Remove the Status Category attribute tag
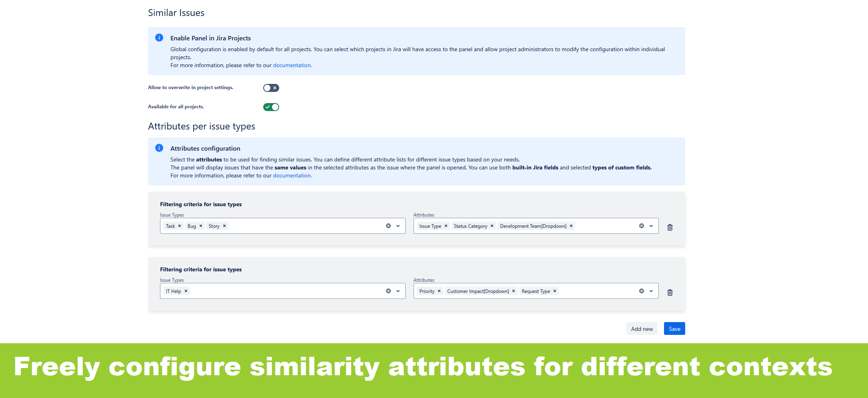Image resolution: width=868 pixels, height=398 pixels. (492, 226)
